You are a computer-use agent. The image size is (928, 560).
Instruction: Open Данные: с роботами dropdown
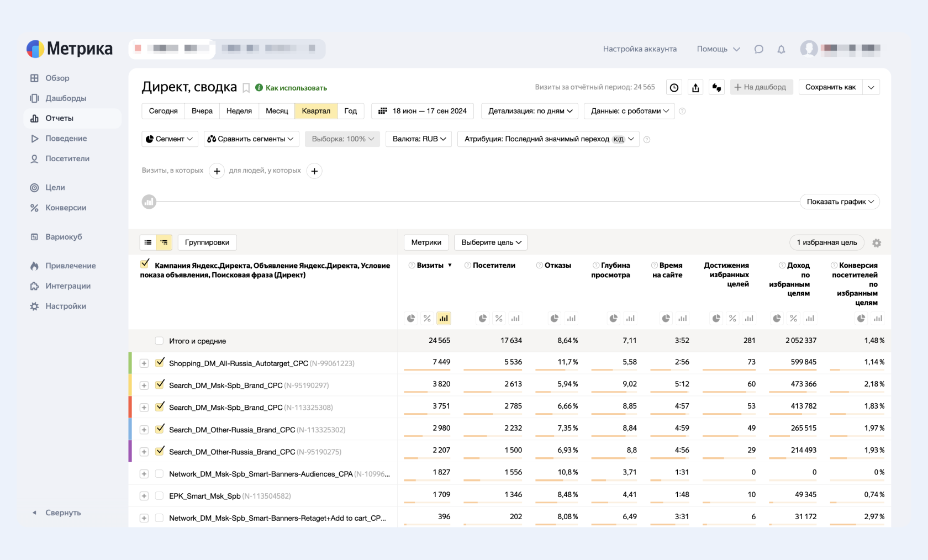(629, 111)
